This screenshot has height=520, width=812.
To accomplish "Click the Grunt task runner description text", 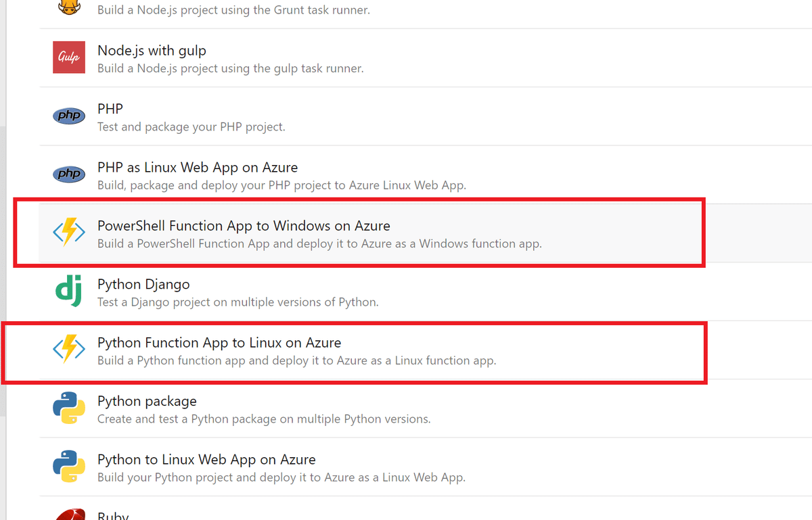I will coord(233,10).
